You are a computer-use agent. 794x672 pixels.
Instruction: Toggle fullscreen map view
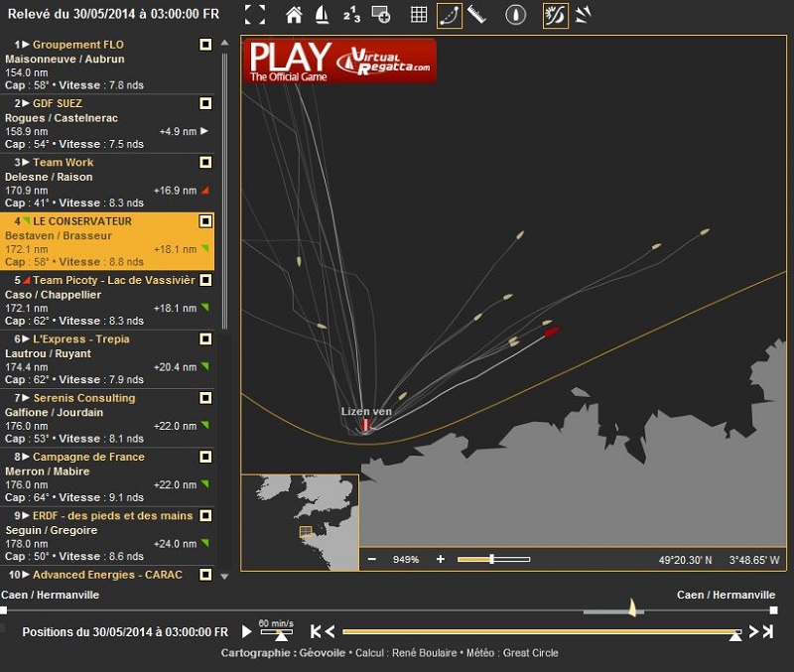point(255,15)
